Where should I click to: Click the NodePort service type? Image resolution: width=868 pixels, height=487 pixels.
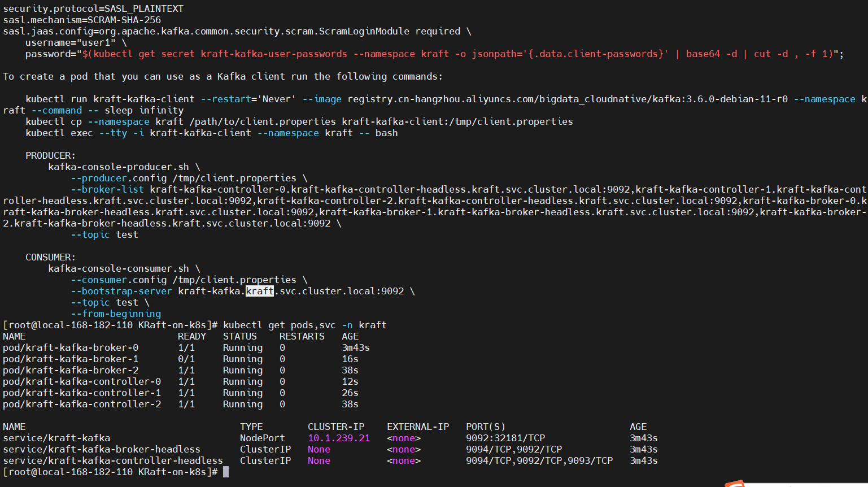[263, 438]
